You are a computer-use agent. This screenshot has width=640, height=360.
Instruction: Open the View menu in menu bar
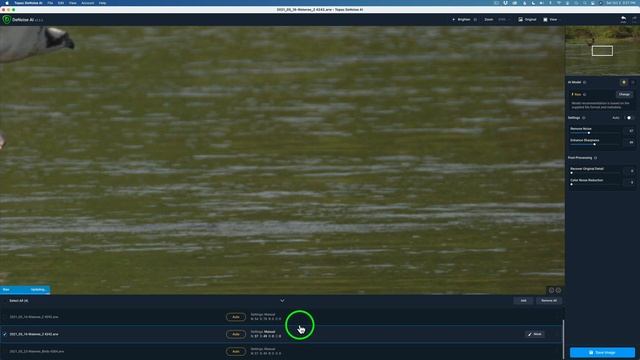[x=73, y=3]
